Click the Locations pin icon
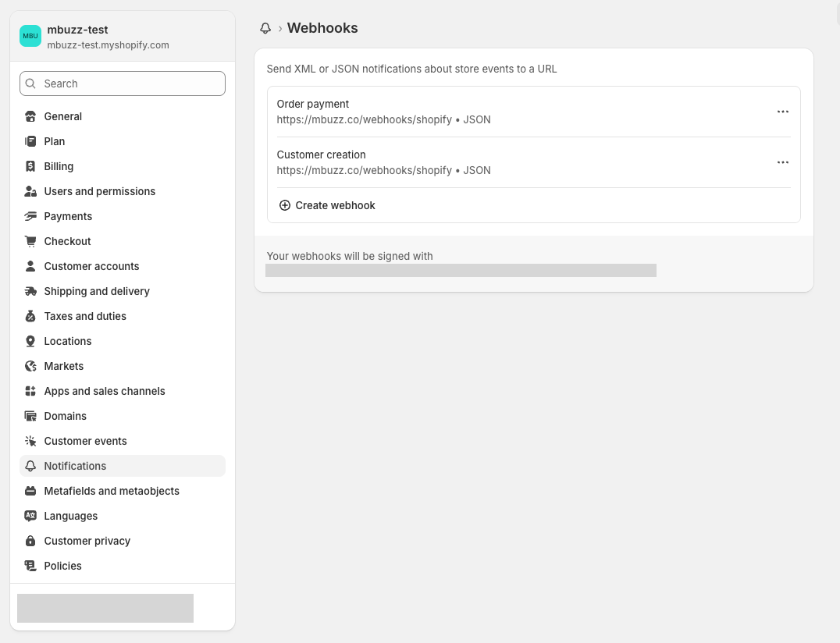Image resolution: width=840 pixels, height=643 pixels. point(30,341)
